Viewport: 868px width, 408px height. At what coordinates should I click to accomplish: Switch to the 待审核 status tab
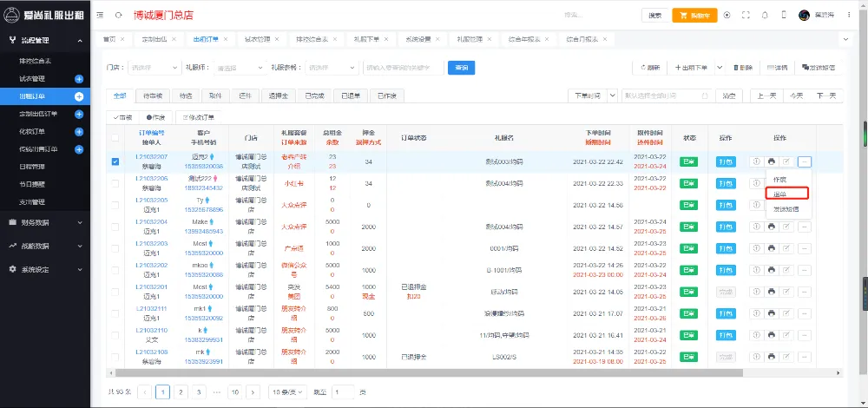tap(152, 95)
